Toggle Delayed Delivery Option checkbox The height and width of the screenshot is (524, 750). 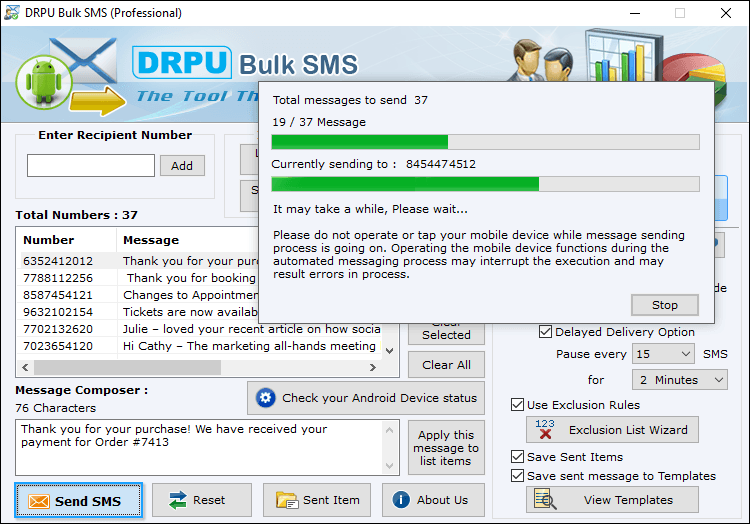point(545,332)
